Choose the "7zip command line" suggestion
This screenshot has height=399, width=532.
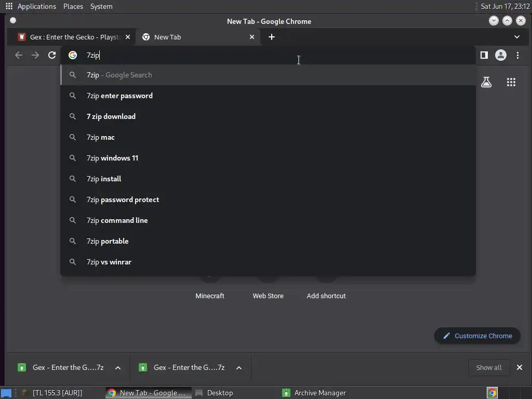268,220
